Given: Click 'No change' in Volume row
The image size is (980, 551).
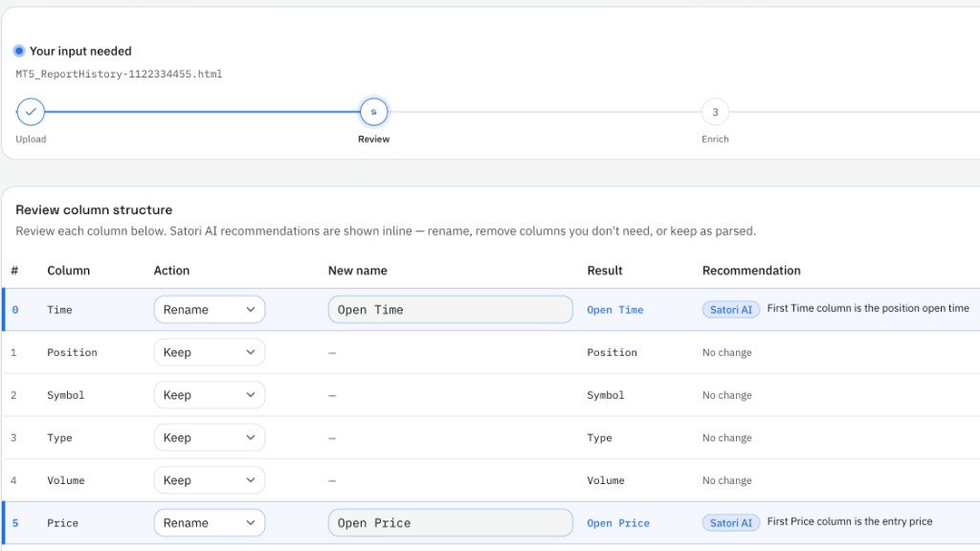Looking at the screenshot, I should tap(727, 480).
